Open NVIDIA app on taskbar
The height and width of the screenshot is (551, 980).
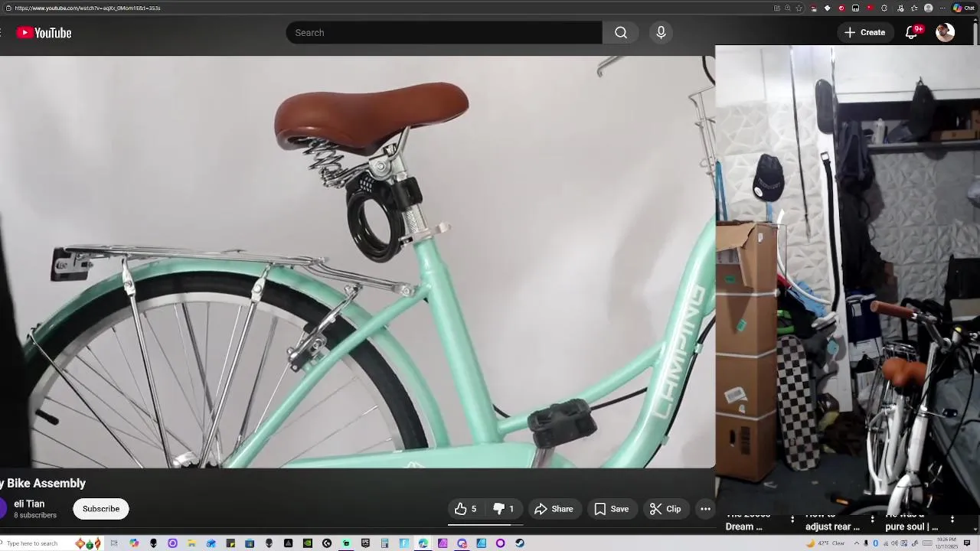tap(308, 543)
